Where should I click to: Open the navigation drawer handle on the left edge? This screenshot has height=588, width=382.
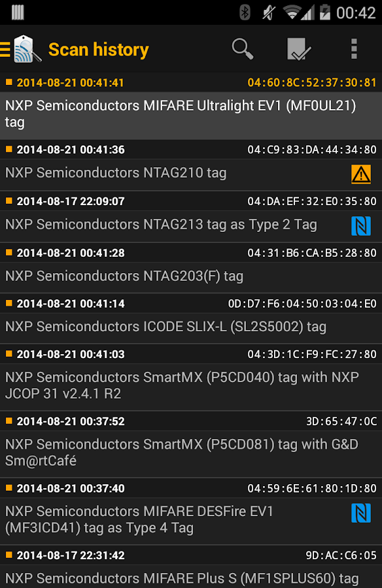click(4, 49)
